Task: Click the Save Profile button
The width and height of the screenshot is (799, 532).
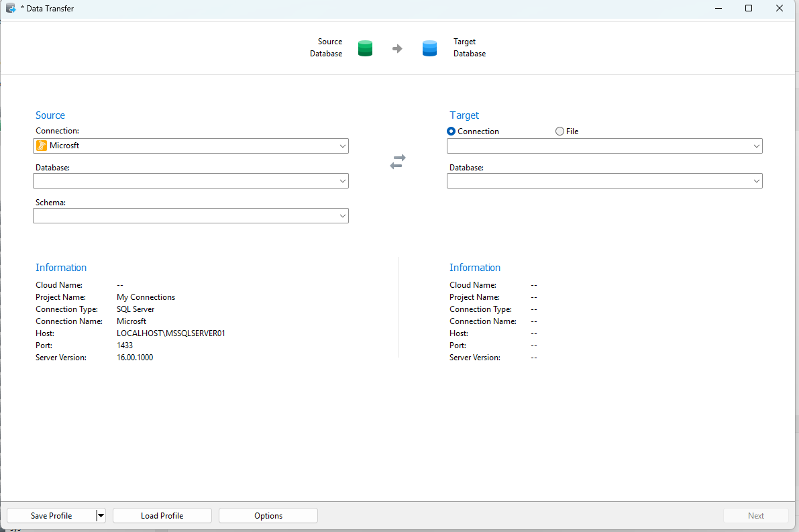Action: click(52, 516)
